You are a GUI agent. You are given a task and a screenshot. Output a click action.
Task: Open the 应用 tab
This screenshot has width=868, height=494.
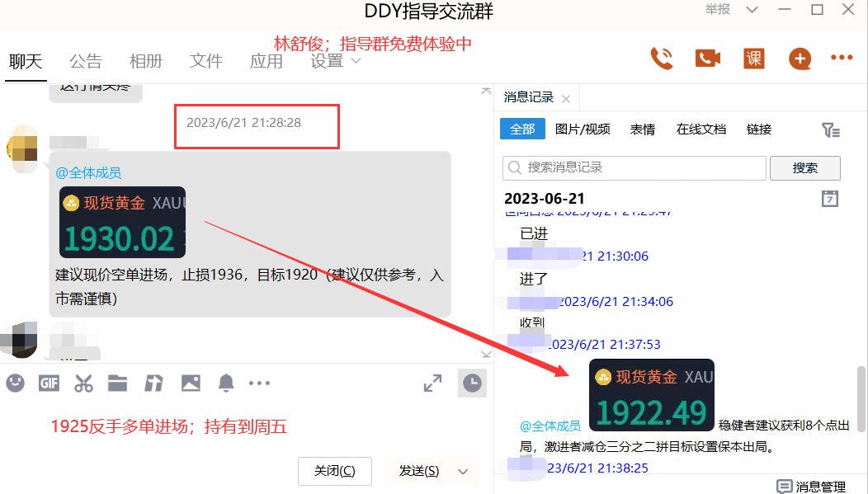pyautogui.click(x=267, y=61)
